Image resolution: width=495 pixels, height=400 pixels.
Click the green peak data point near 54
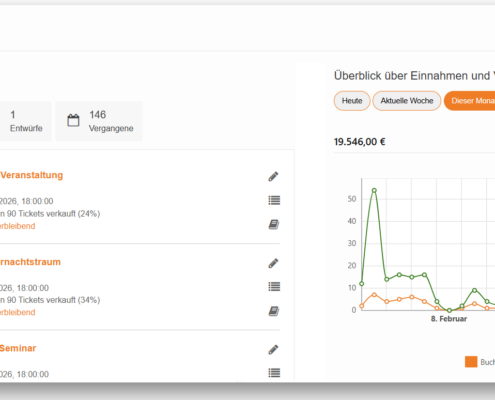point(374,190)
